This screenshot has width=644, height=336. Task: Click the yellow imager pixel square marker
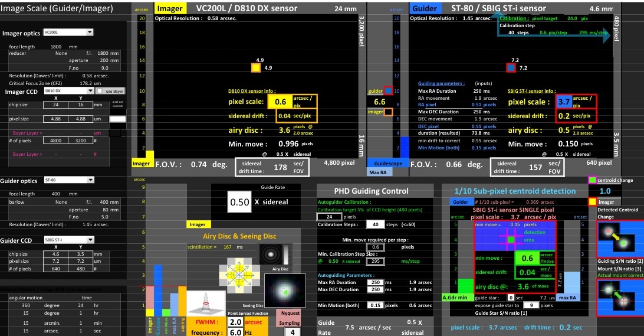255,68
